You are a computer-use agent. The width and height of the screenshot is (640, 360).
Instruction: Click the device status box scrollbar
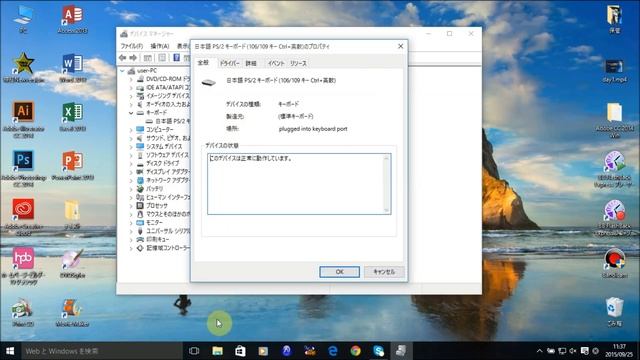tap(387, 184)
